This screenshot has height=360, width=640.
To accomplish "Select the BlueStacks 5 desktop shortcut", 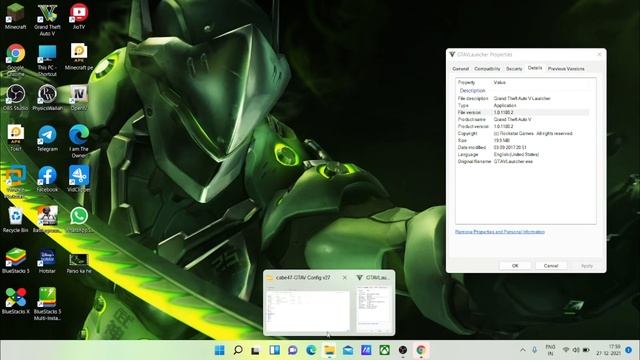I will click(16, 260).
